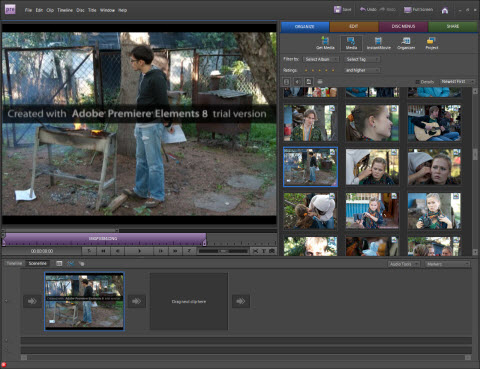Viewport: 480px width, 369px height.
Task: Select the highlighted barbecue scene thumbnail
Action: 310,167
